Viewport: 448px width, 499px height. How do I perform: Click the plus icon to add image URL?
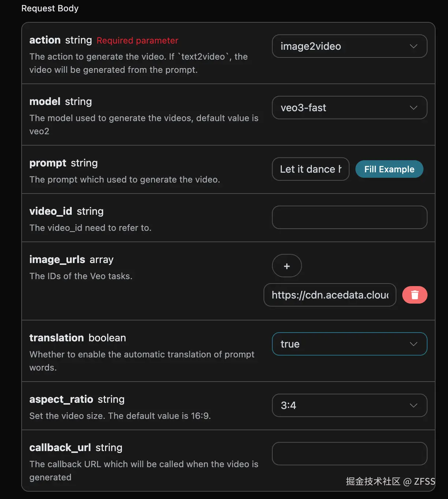click(x=287, y=266)
